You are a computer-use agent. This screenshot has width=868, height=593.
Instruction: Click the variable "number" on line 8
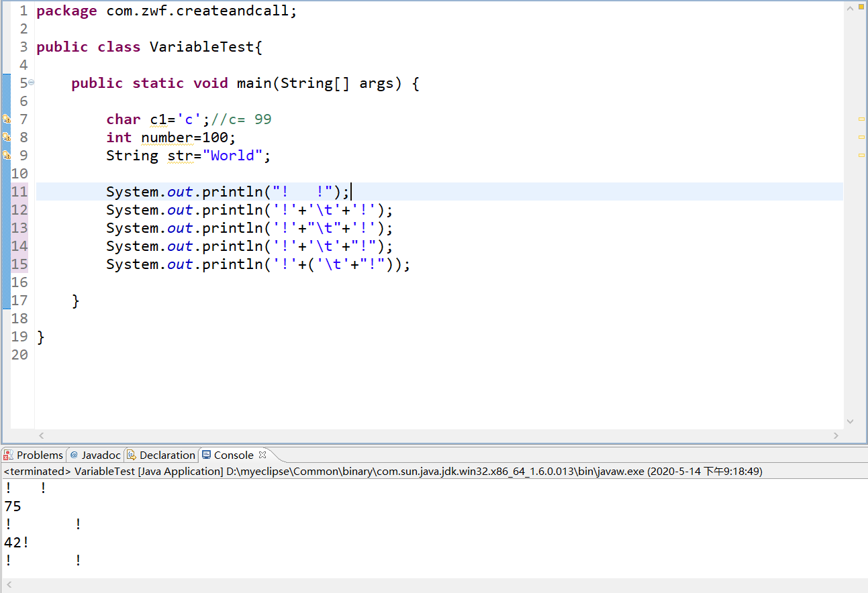tap(167, 138)
